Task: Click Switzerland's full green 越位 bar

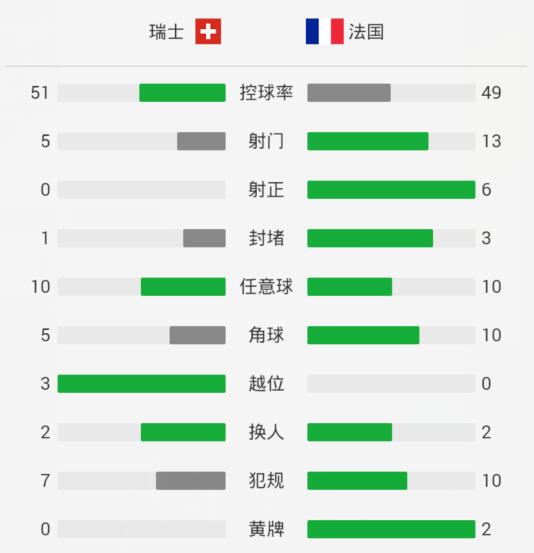Action: coord(141,384)
